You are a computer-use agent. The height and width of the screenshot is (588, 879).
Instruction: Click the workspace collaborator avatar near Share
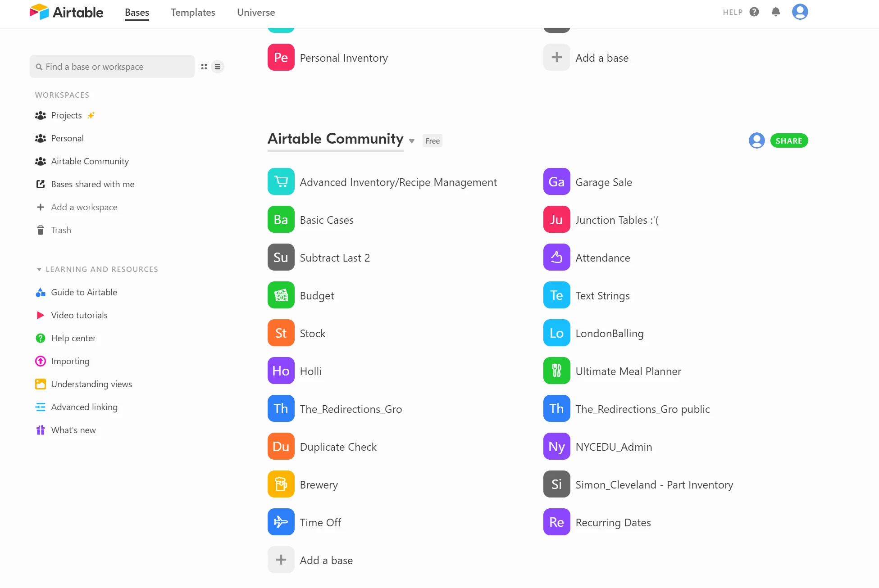(756, 140)
